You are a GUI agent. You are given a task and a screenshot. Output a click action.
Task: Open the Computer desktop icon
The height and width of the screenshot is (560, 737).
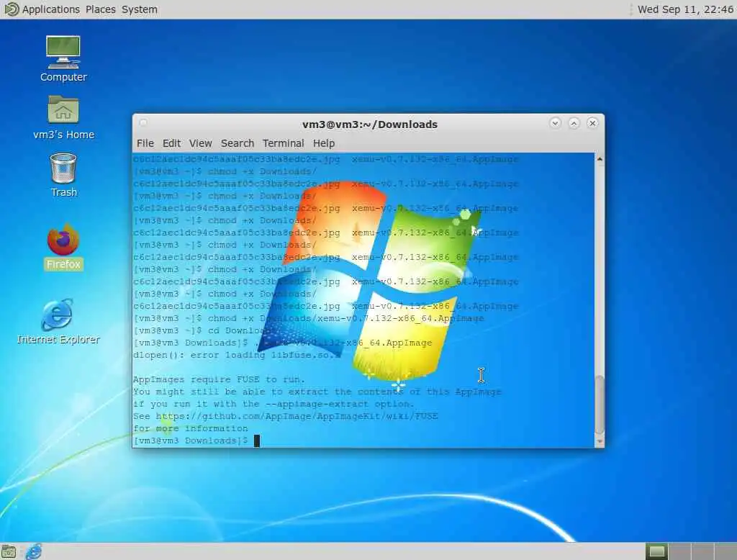pos(63,59)
